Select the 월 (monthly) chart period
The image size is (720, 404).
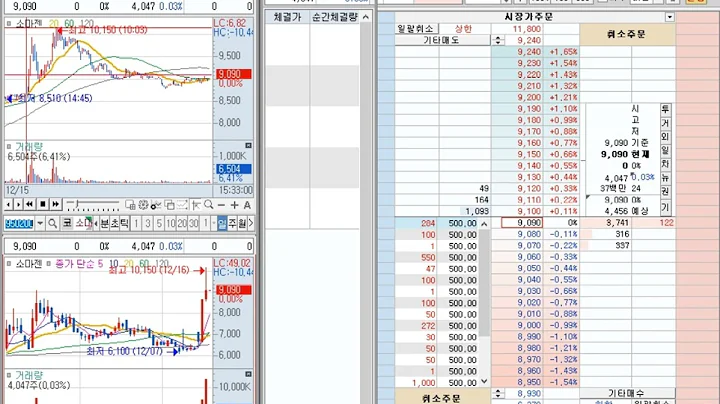click(x=242, y=224)
